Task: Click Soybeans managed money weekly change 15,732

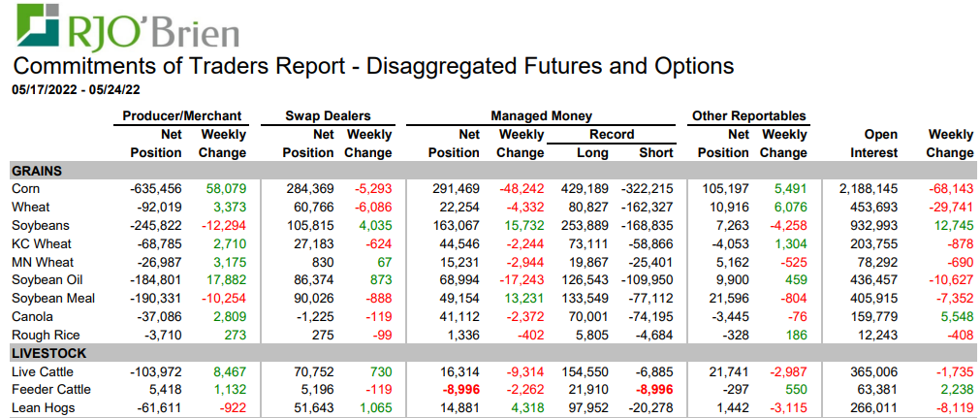Action: (x=522, y=225)
